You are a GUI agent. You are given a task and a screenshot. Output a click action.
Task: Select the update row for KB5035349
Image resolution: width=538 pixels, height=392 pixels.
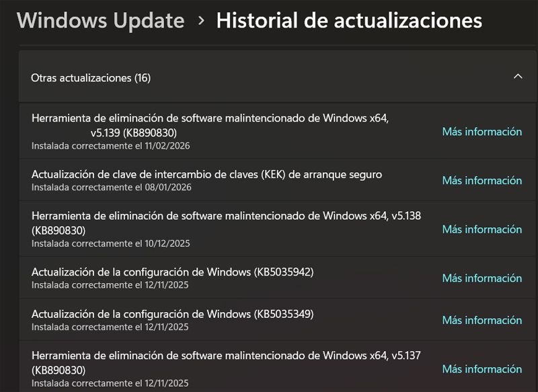coord(202,319)
